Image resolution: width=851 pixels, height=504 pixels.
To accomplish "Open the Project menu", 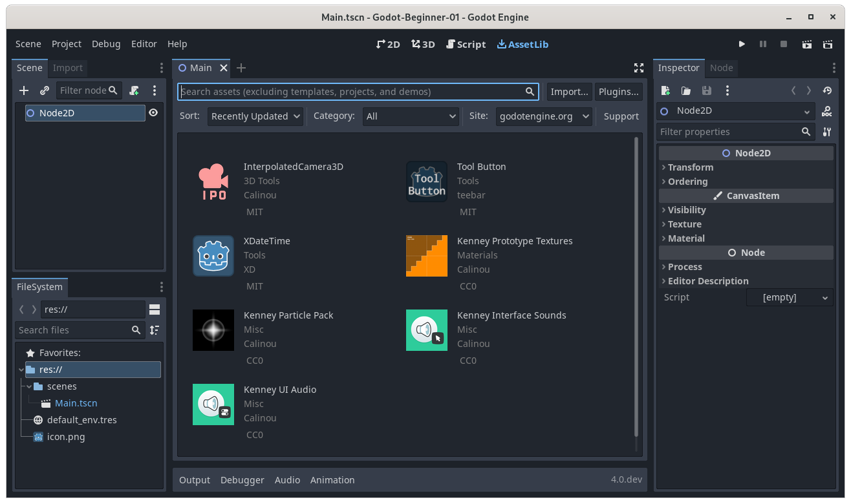I will [x=66, y=44].
